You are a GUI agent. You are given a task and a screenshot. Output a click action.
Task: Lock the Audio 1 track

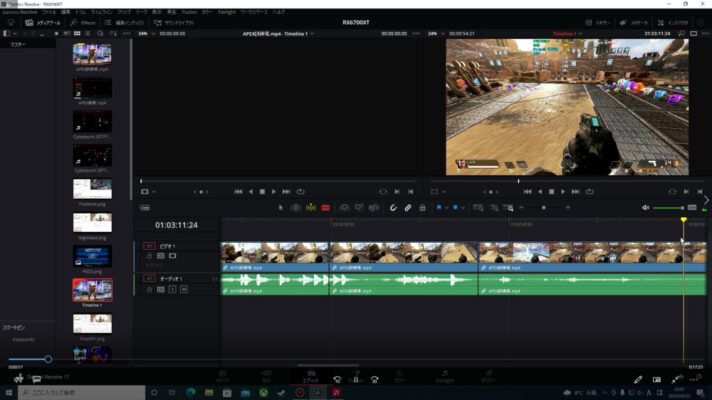click(x=149, y=289)
